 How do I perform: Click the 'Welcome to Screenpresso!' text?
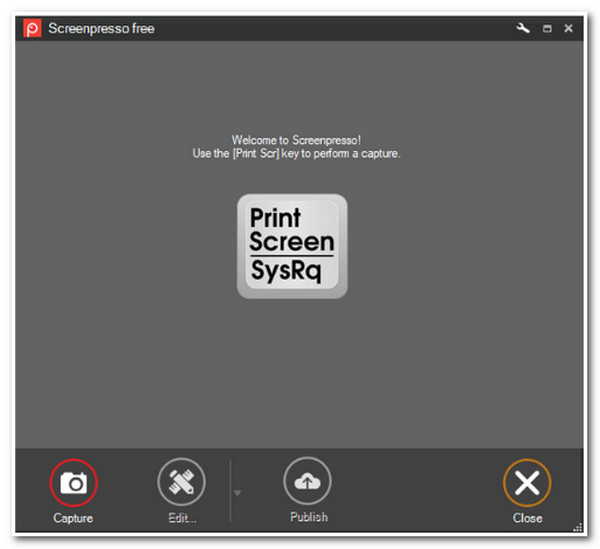296,140
